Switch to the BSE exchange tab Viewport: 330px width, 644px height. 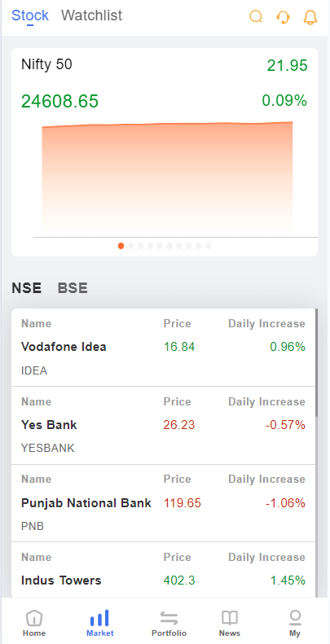click(x=73, y=288)
